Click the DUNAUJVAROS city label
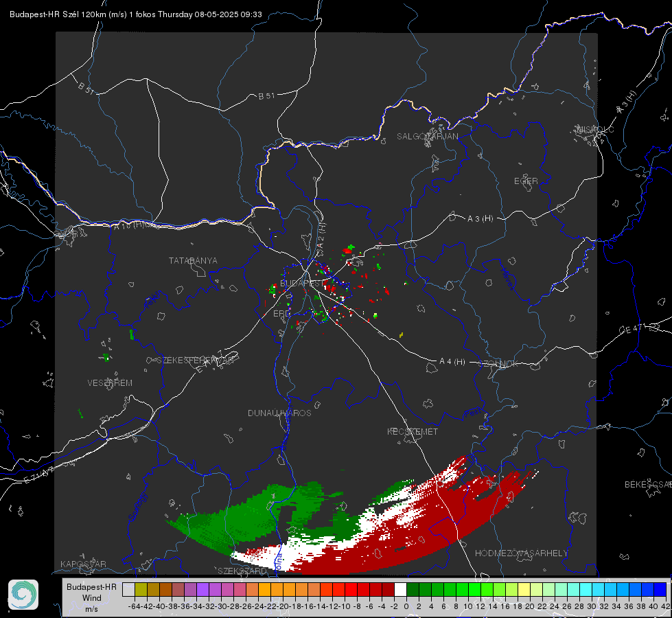The width and height of the screenshot is (672, 618). [x=279, y=413]
